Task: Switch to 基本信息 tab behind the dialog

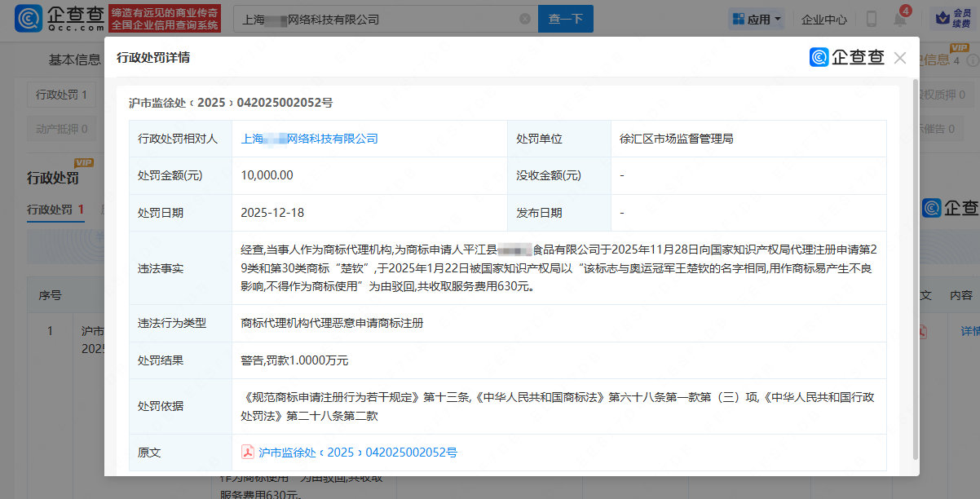Action: [75, 60]
